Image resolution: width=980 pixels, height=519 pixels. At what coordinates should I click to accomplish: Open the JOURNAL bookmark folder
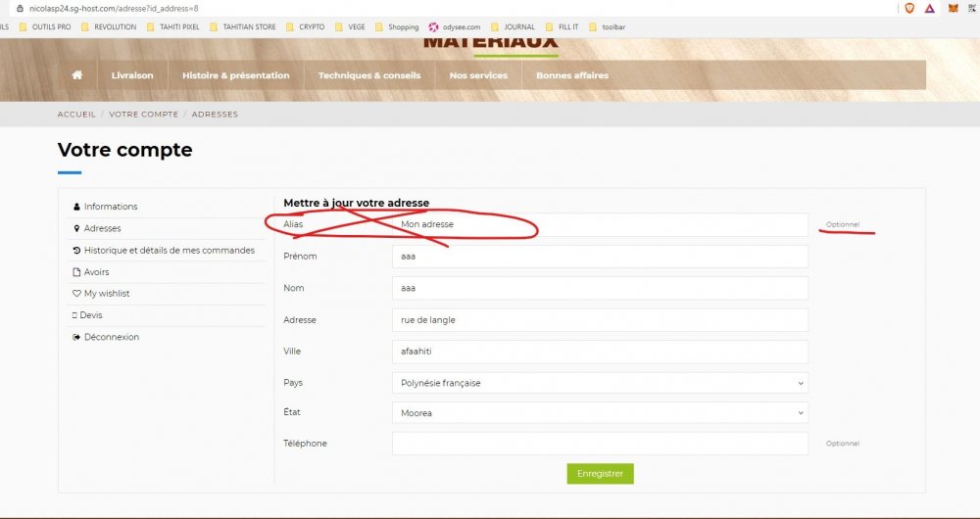coord(514,26)
